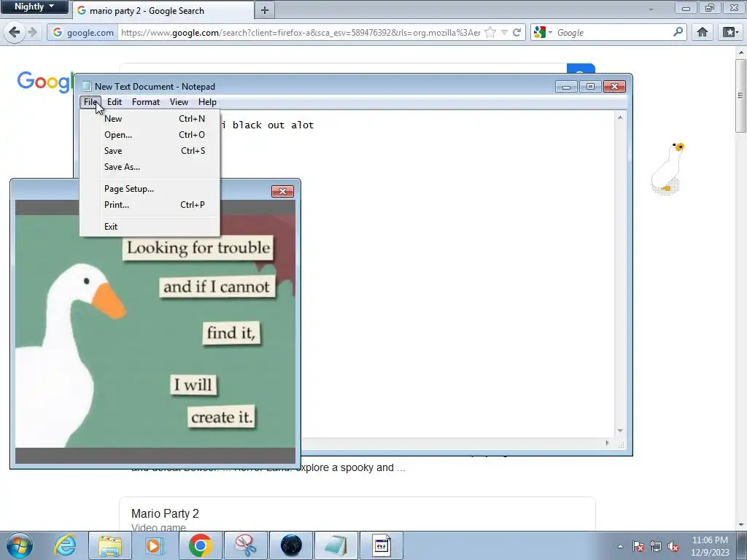The height and width of the screenshot is (560, 747).
Task: Choose Save from the File menu
Action: [x=150, y=151]
